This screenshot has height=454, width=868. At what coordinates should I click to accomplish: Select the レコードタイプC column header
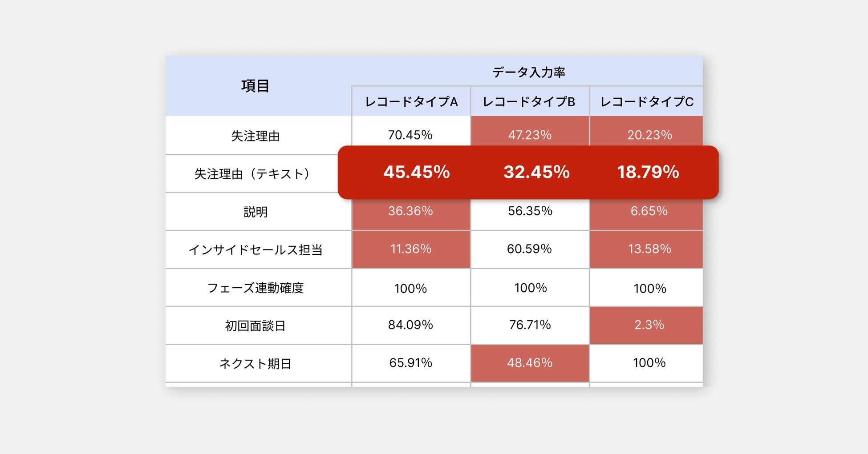click(647, 102)
